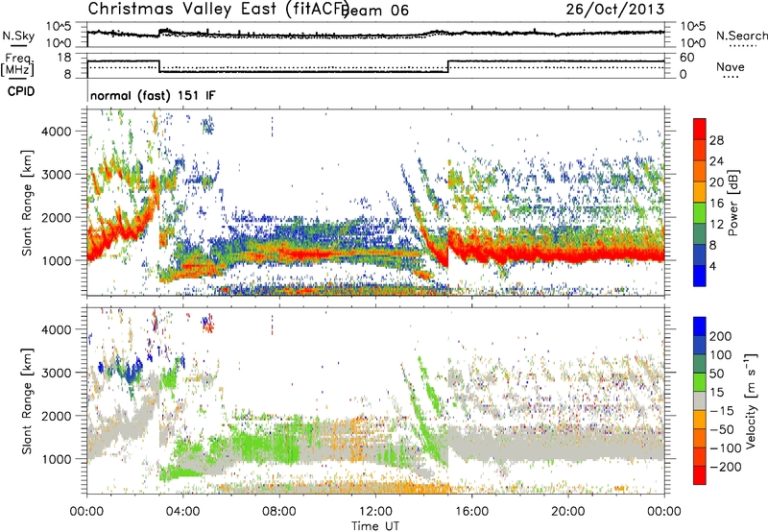The width and height of the screenshot is (768, 532).
Task: Click the 'Time UT' axis title
Action: (x=375, y=526)
